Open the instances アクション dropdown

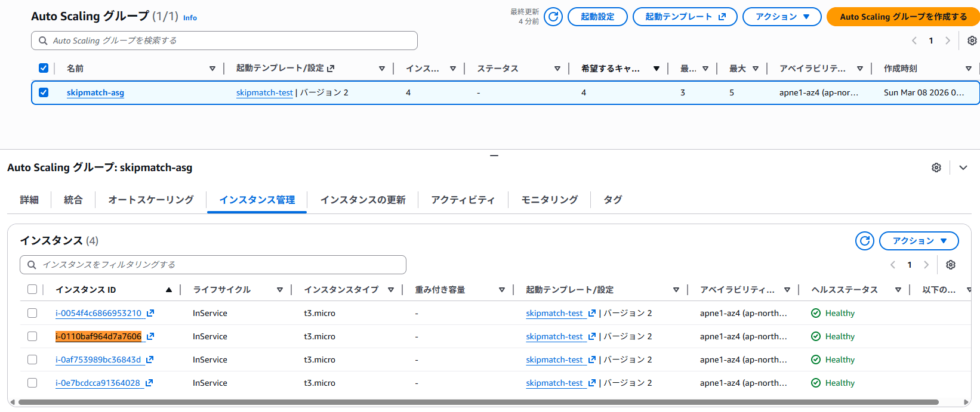pyautogui.click(x=919, y=241)
